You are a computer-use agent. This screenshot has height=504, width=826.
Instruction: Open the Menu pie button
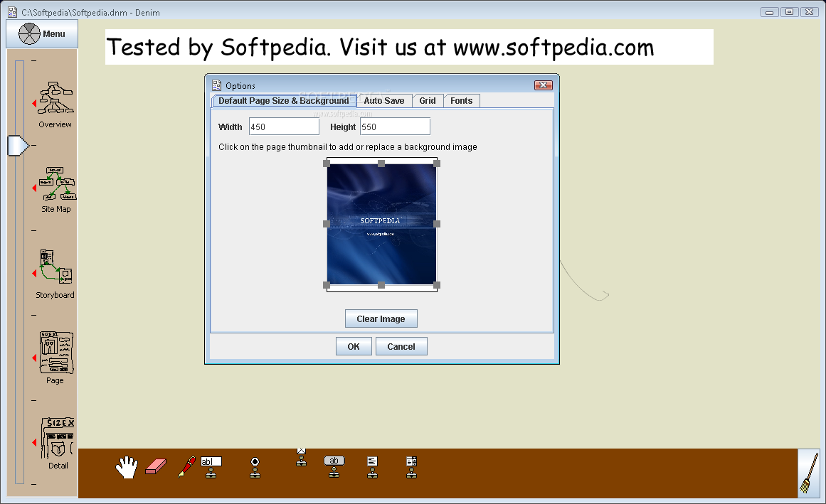(42, 33)
